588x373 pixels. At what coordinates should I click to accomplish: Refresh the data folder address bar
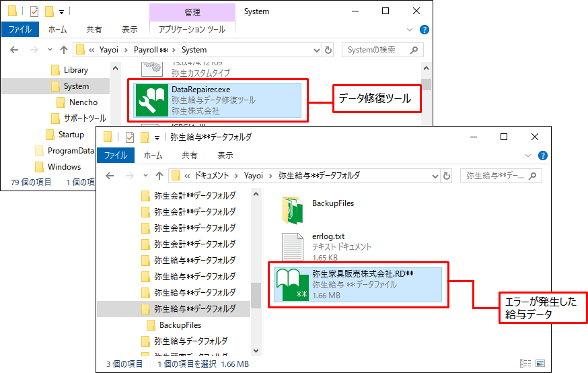tap(446, 176)
